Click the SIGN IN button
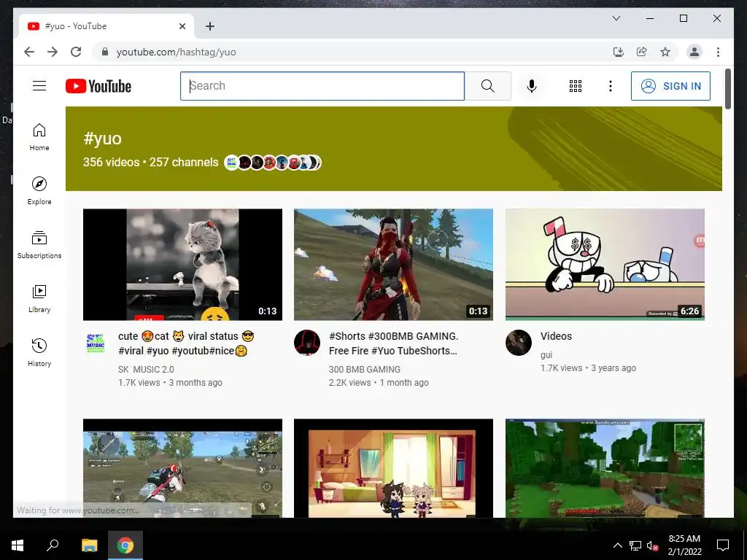 670,86
